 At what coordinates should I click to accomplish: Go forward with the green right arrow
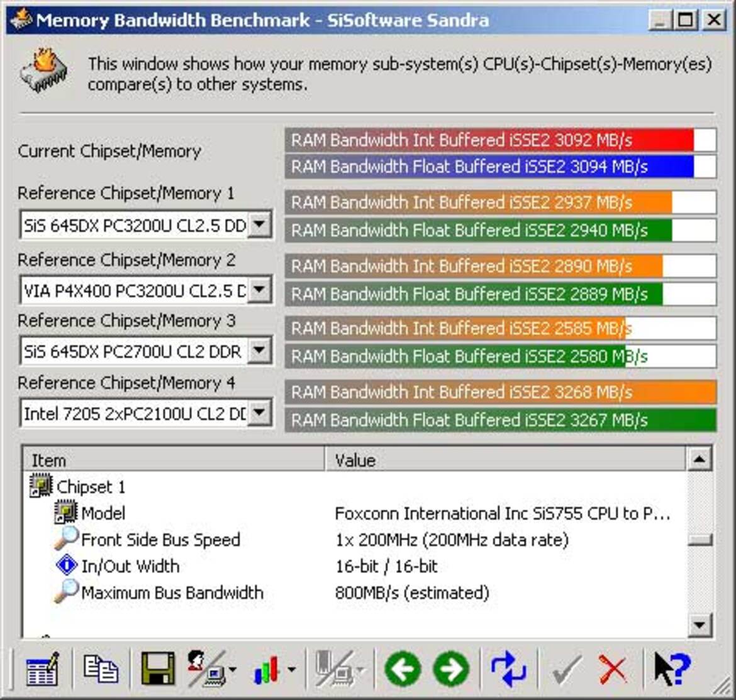(x=452, y=669)
